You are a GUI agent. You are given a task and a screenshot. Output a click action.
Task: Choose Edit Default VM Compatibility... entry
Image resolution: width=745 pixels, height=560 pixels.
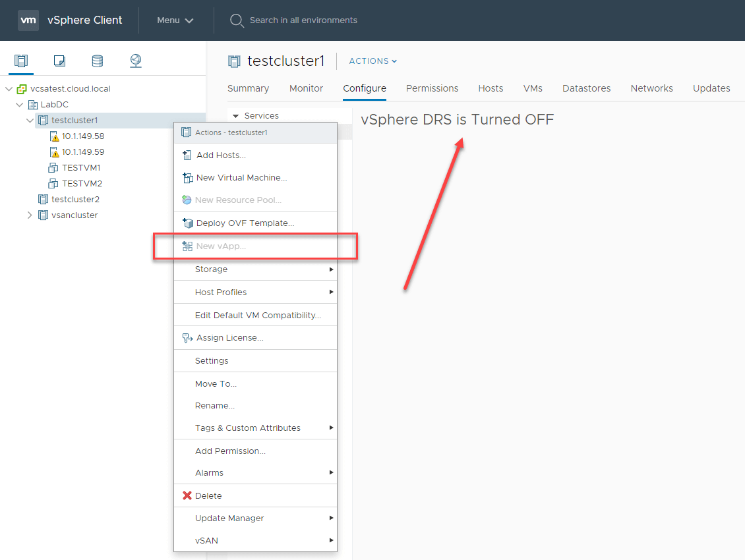[256, 316]
